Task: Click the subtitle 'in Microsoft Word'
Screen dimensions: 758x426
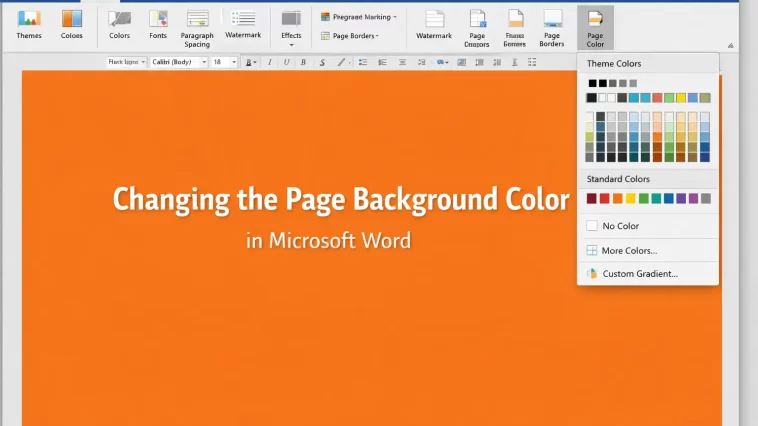Action: point(328,240)
